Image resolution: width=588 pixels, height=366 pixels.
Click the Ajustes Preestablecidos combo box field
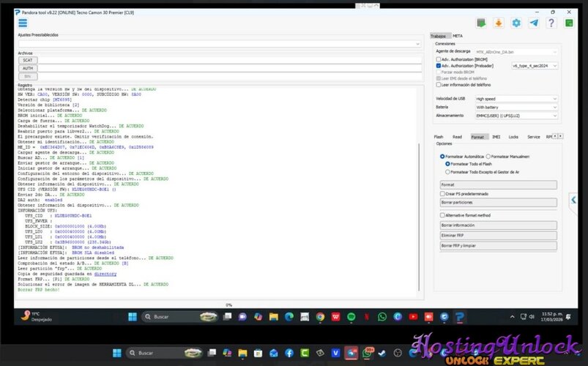219,43
